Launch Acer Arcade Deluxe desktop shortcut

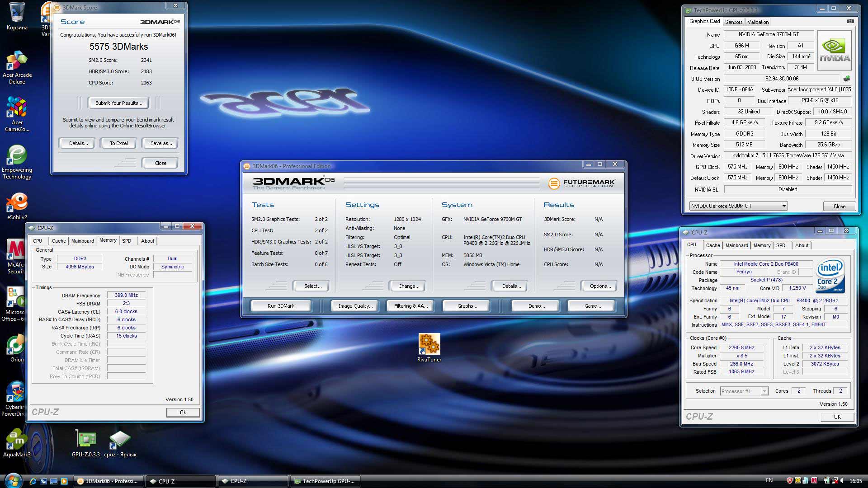point(17,68)
